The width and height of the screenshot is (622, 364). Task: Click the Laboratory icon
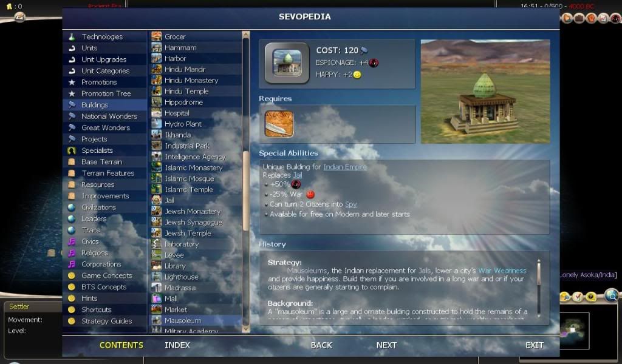pos(157,244)
